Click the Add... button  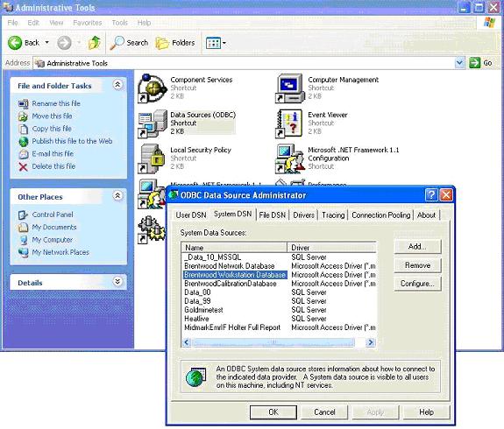[x=417, y=247]
